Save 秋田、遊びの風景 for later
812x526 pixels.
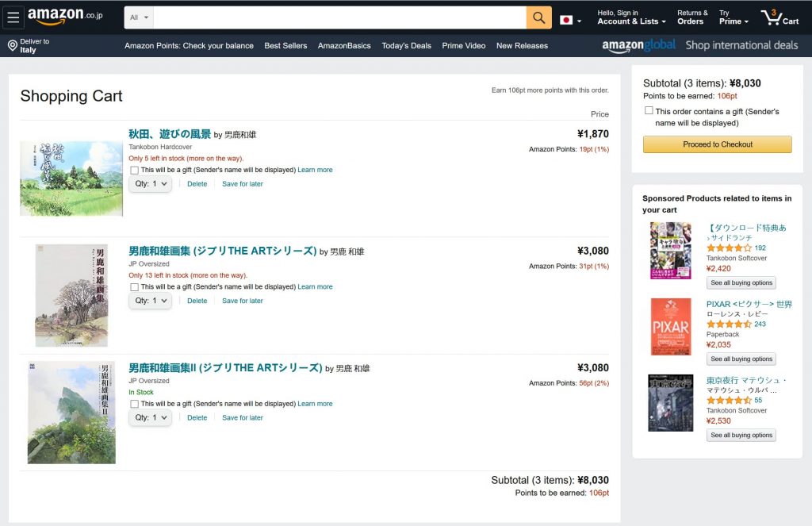tap(243, 184)
